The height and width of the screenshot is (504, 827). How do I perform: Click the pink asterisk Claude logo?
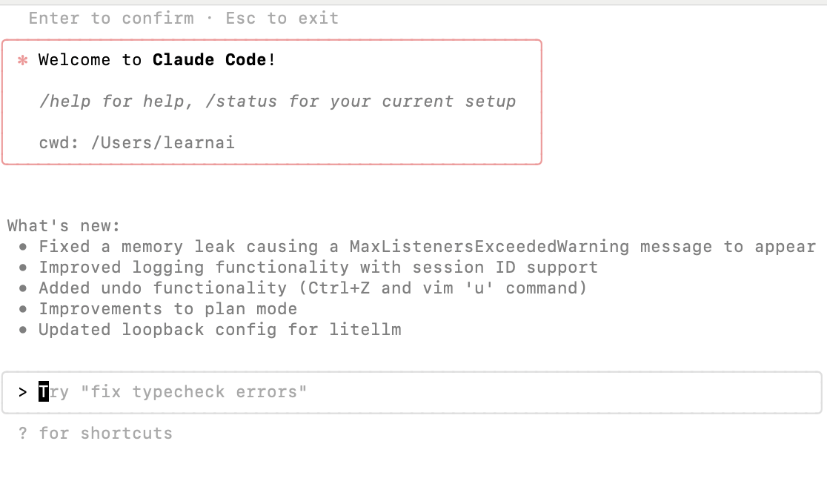pyautogui.click(x=23, y=60)
